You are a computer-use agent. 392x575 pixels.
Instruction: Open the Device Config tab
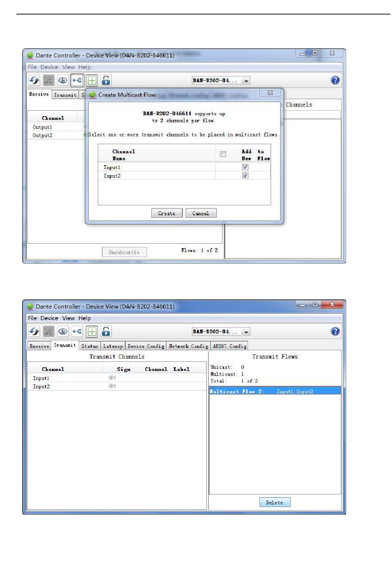(146, 346)
